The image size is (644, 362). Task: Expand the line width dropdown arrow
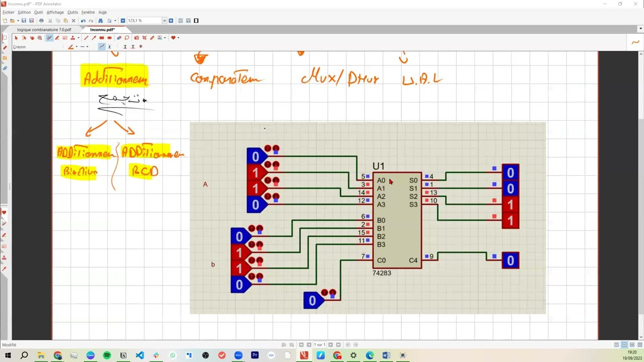click(x=87, y=47)
